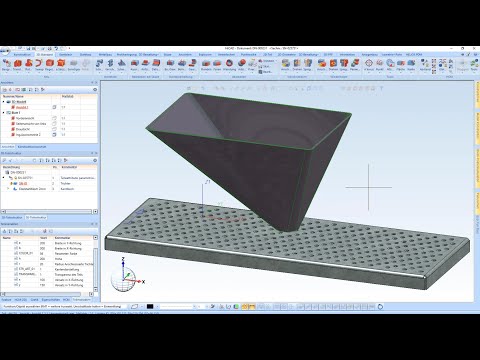Click the circular arrow icon in bottom toolbar

[x=380, y=306]
